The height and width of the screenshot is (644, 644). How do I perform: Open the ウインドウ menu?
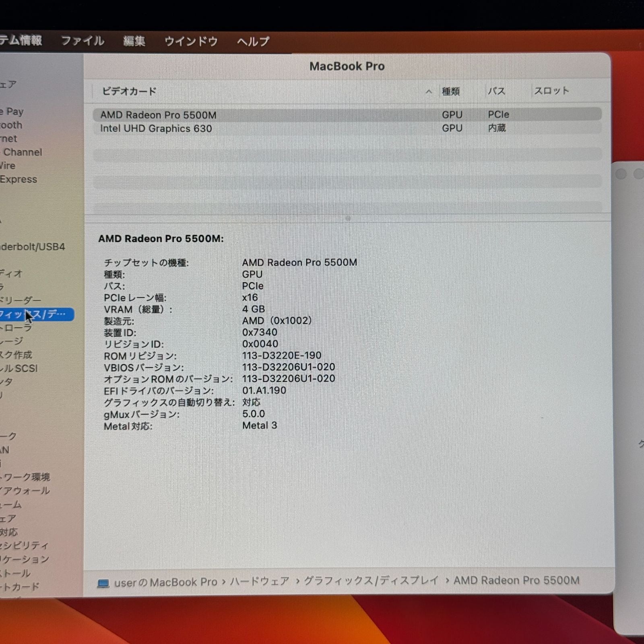tap(191, 41)
